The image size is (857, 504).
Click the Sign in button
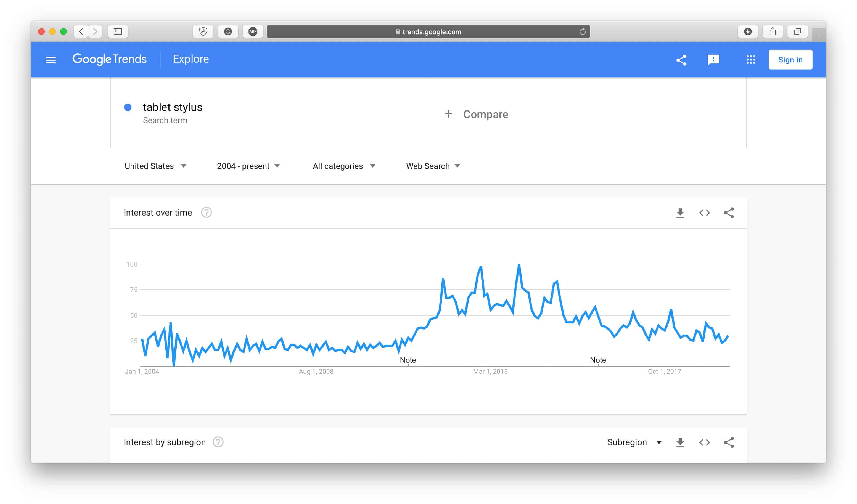[x=790, y=60]
